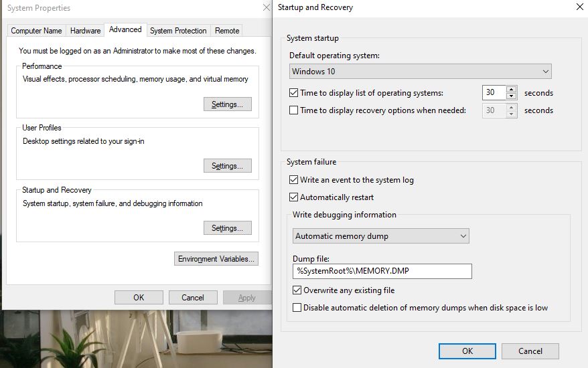Screen dimensions: 588x368
Task: Open the System Protection tab
Action: click(x=178, y=31)
